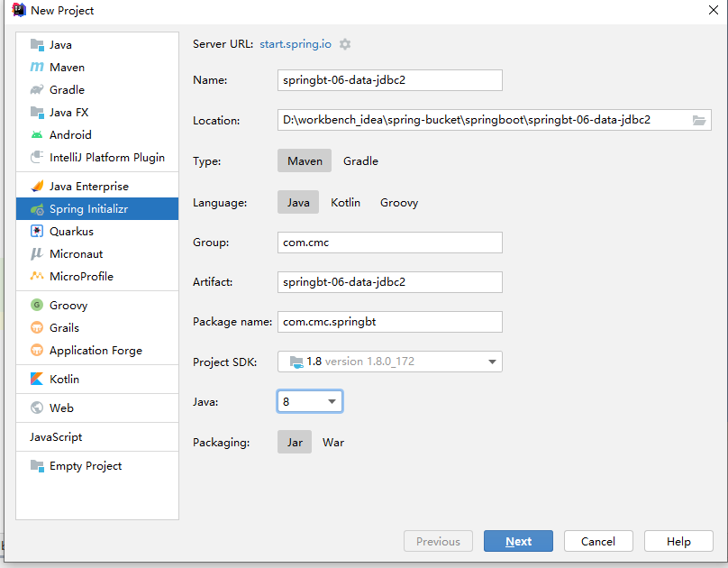Click the Java FX folder icon
Image resolution: width=728 pixels, height=568 pixels.
tap(37, 113)
